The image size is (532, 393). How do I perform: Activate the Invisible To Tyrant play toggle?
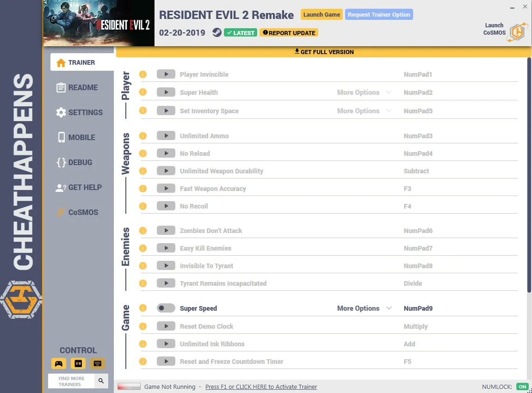[166, 265]
